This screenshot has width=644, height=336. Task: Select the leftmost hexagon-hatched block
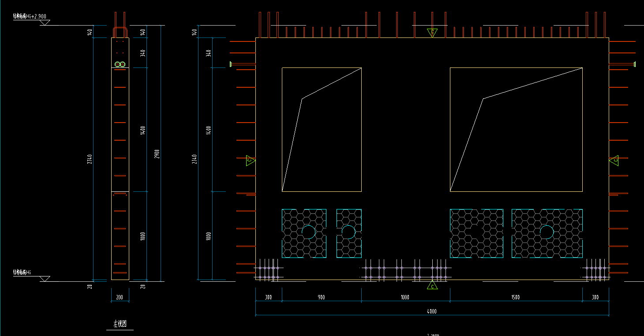click(x=304, y=233)
